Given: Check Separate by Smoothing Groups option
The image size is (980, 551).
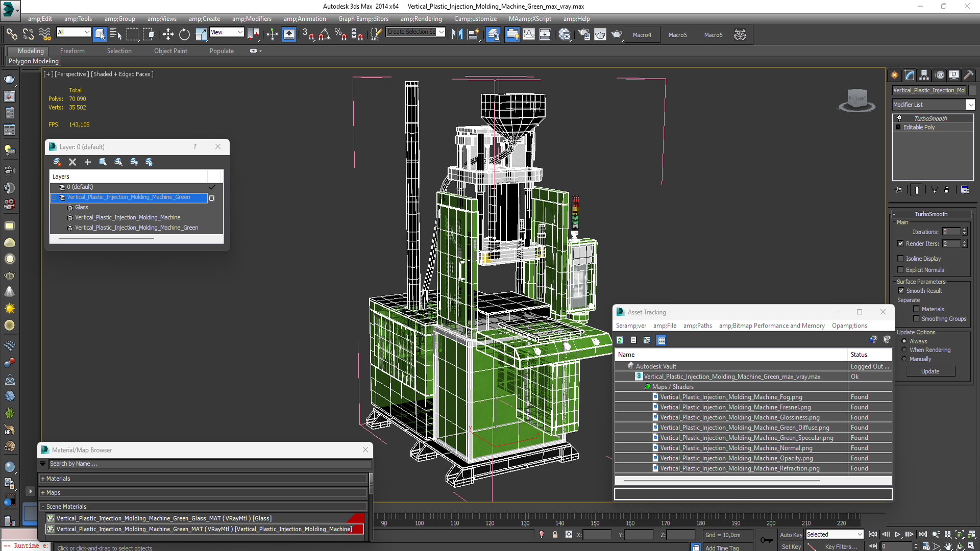Looking at the screenshot, I should pyautogui.click(x=916, y=319).
